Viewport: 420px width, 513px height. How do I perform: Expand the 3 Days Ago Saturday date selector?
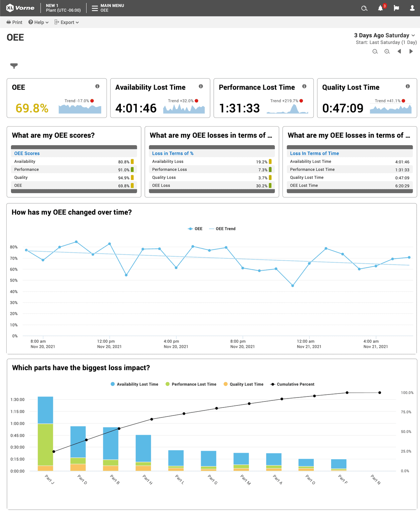click(383, 35)
